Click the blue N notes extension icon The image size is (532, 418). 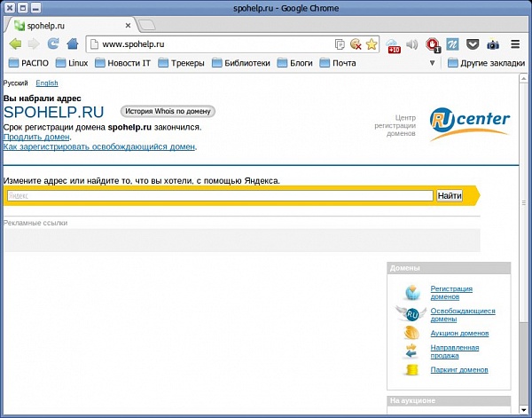[452, 44]
